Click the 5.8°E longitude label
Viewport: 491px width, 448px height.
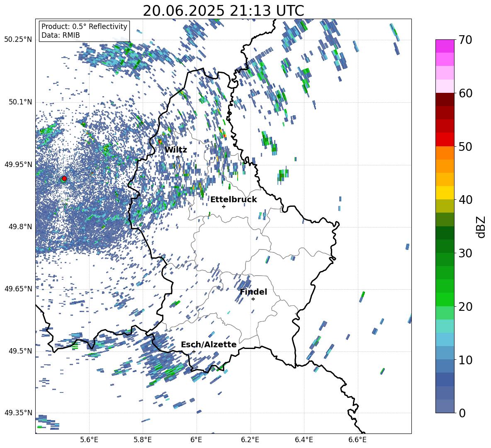(x=143, y=440)
